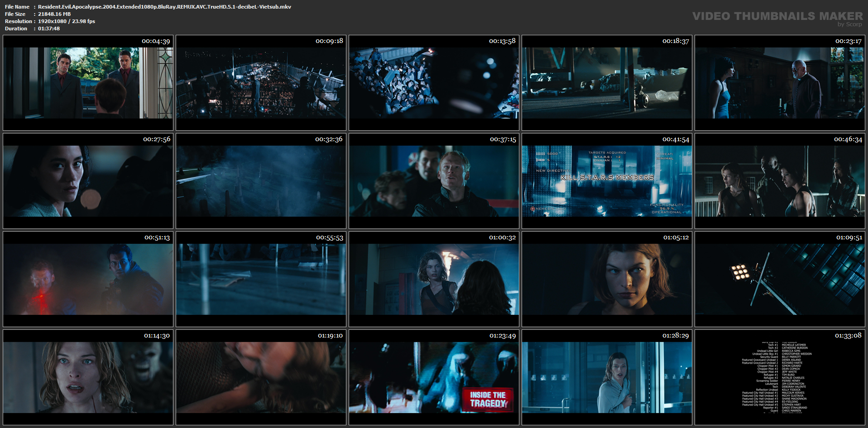The image size is (868, 428).
Task: Click the Resolution label
Action: pos(19,21)
